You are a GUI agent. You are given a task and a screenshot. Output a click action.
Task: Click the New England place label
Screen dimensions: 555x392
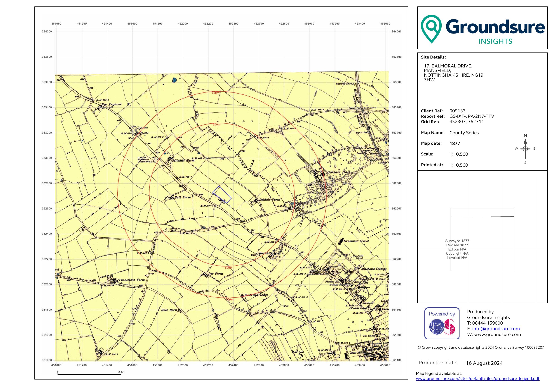click(111, 104)
